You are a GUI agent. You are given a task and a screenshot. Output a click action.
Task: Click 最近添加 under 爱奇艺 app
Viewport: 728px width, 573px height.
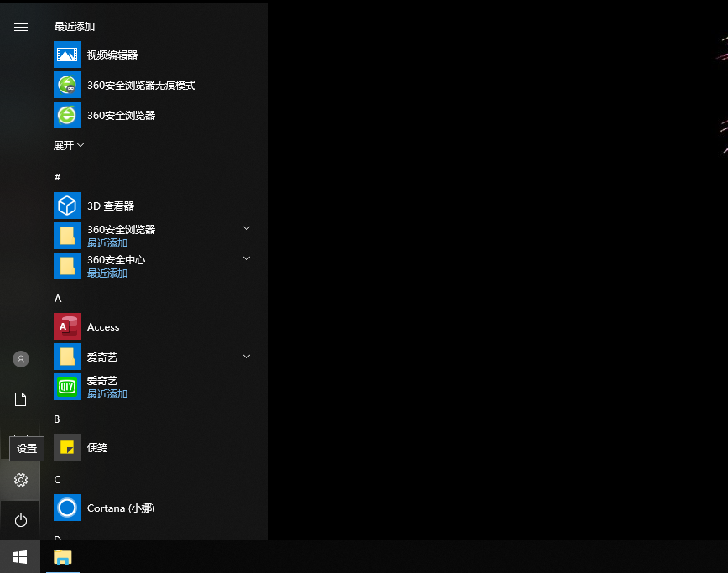click(x=107, y=393)
